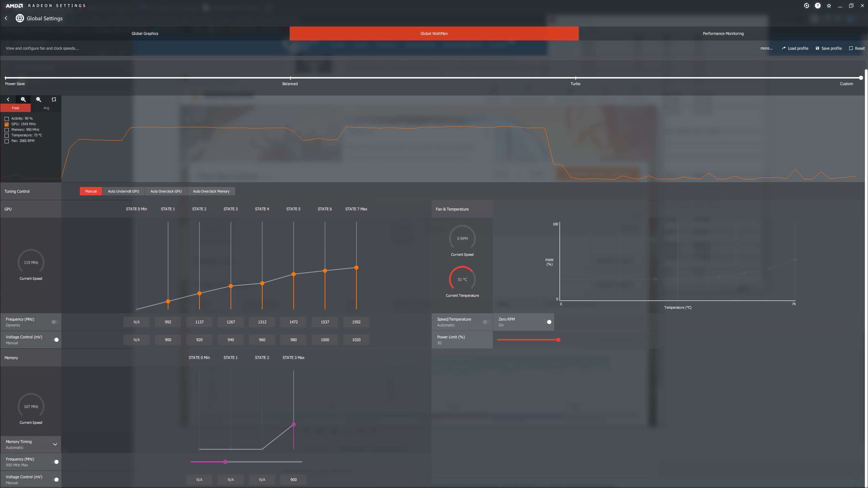Select the Avg graph tab
Viewport: 868px width, 488px height.
click(46, 108)
